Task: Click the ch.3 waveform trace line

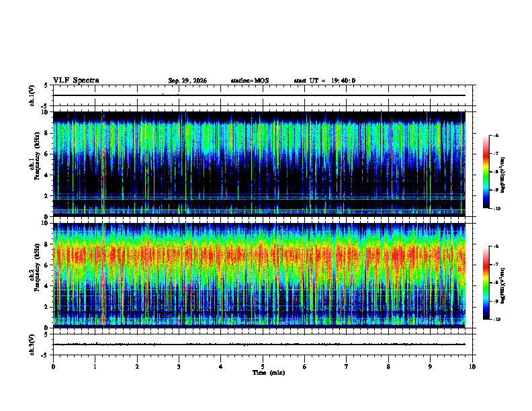Action: point(259,345)
